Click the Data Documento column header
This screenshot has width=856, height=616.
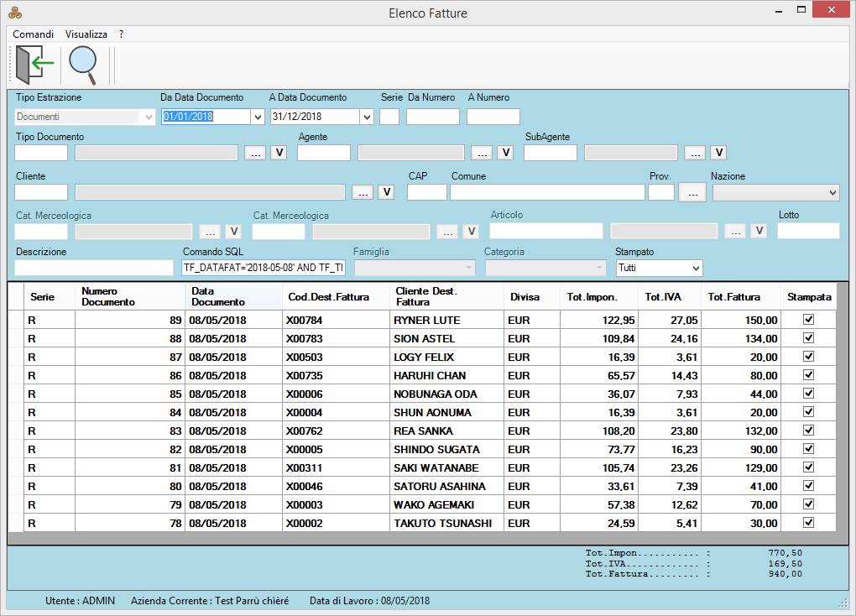(x=233, y=296)
